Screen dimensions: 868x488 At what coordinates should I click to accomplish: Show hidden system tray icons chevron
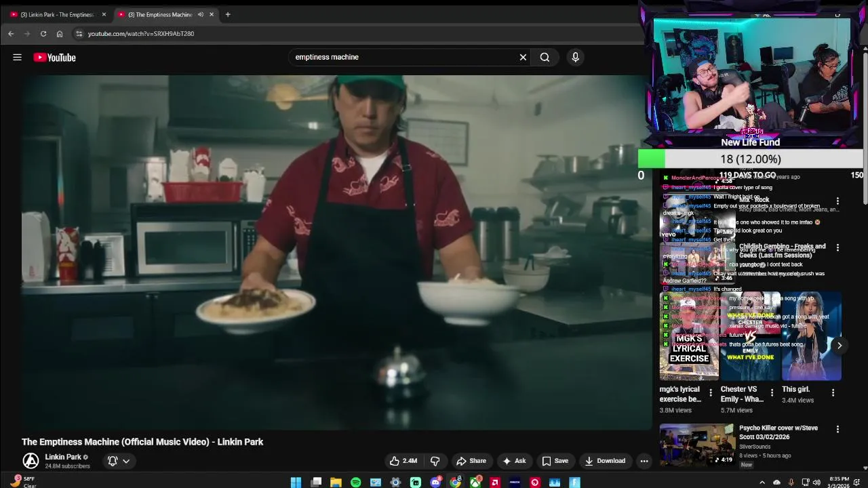tap(762, 483)
